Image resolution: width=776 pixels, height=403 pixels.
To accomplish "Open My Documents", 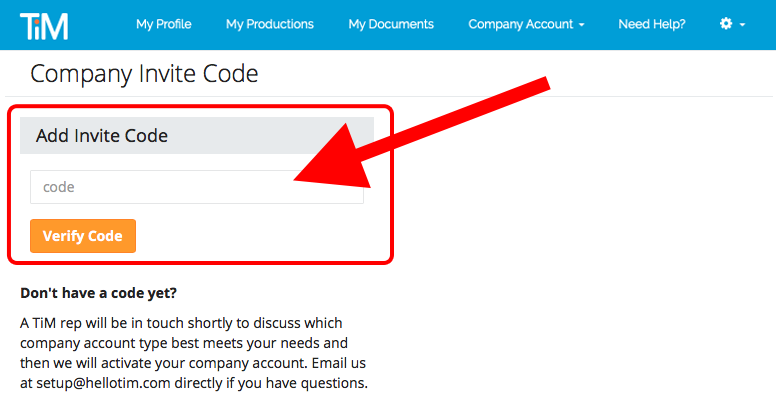I will click(x=391, y=24).
